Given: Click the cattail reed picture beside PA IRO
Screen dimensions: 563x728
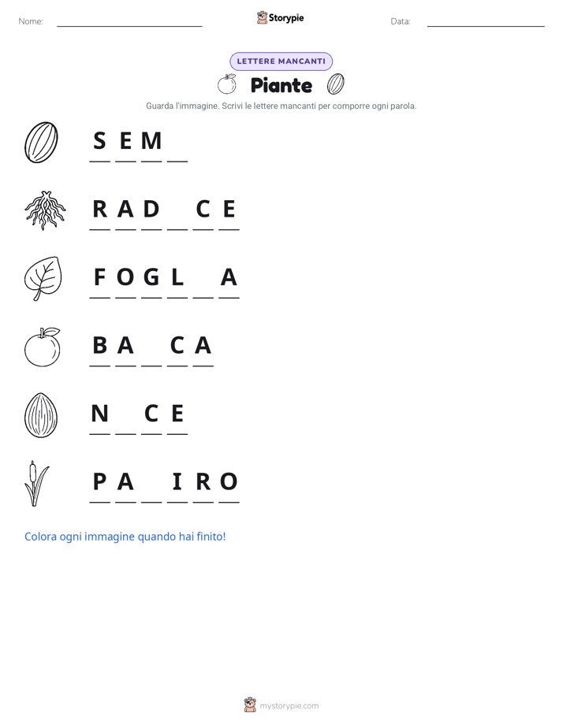Looking at the screenshot, I should coord(37,483).
